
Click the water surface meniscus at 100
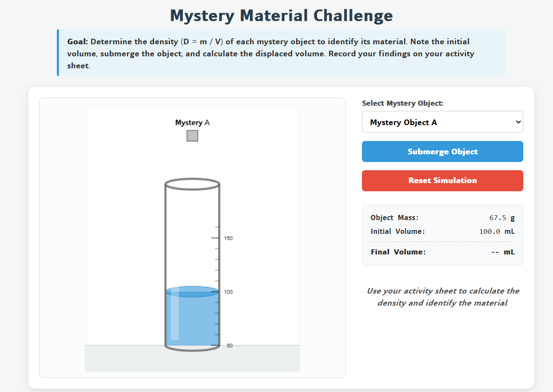(192, 291)
